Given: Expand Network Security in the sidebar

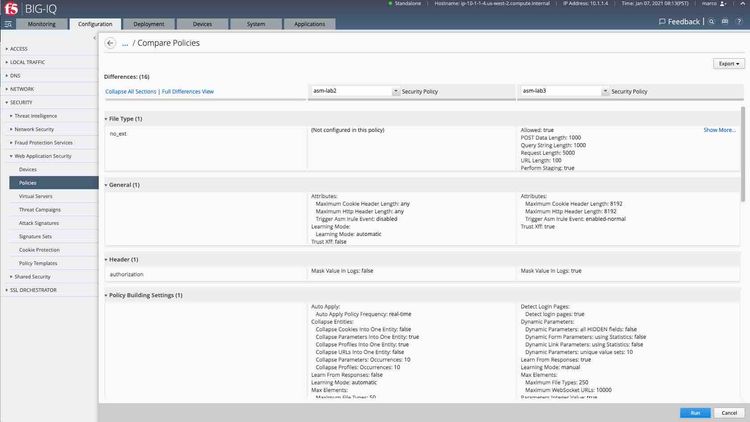Looking at the screenshot, I should pyautogui.click(x=34, y=129).
